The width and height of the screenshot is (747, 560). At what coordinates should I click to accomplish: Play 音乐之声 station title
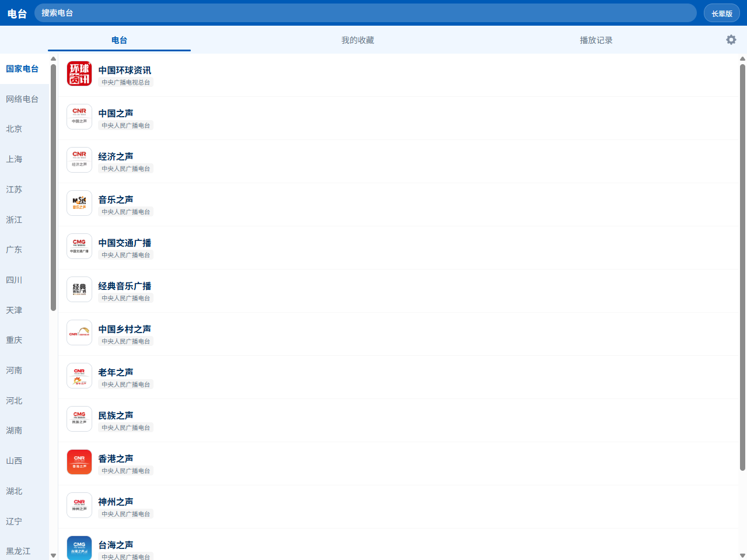[116, 199]
